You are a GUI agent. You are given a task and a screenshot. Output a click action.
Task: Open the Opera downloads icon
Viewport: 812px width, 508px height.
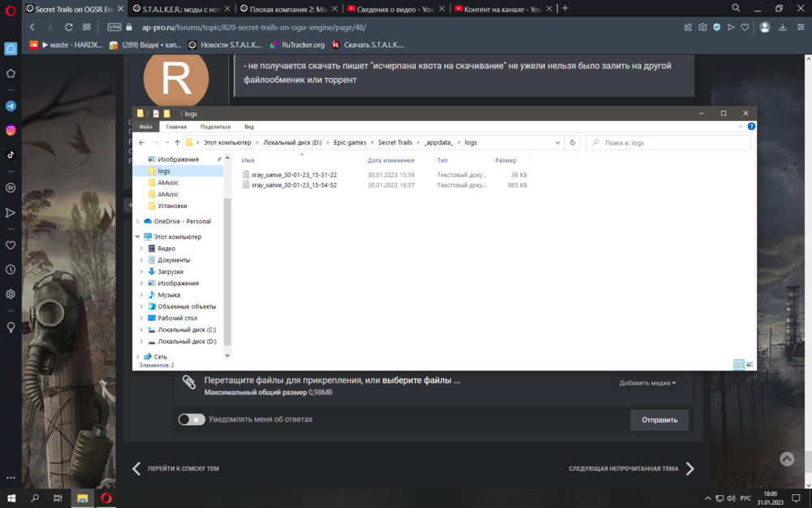783,27
